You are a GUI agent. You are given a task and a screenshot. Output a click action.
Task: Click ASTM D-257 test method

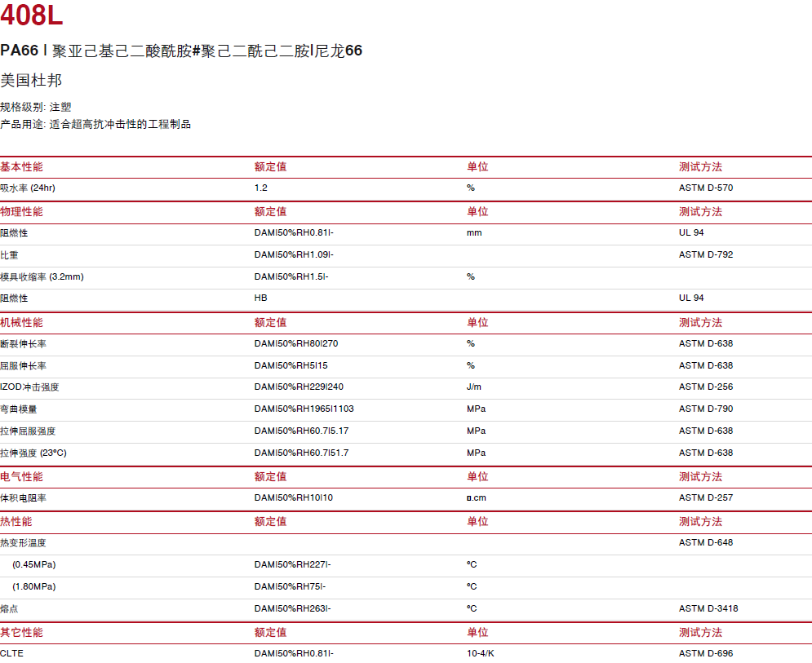(706, 498)
